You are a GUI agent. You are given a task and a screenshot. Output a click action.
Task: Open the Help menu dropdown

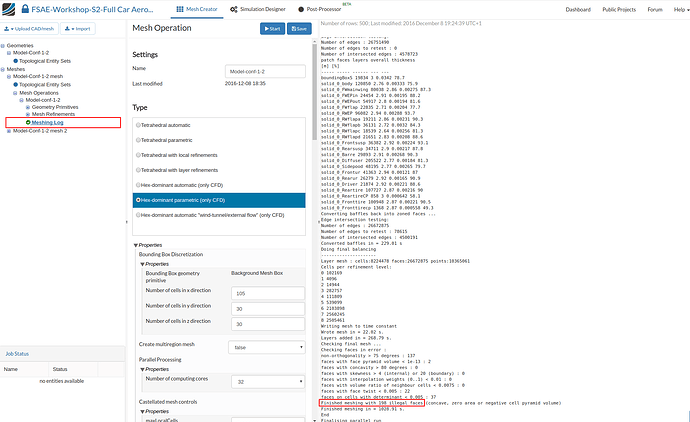[x=681, y=9]
